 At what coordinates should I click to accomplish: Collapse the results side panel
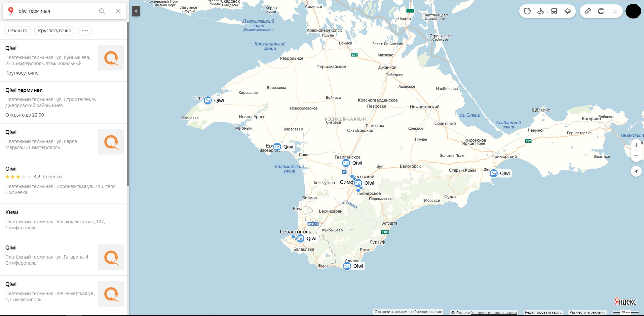pyautogui.click(x=136, y=11)
